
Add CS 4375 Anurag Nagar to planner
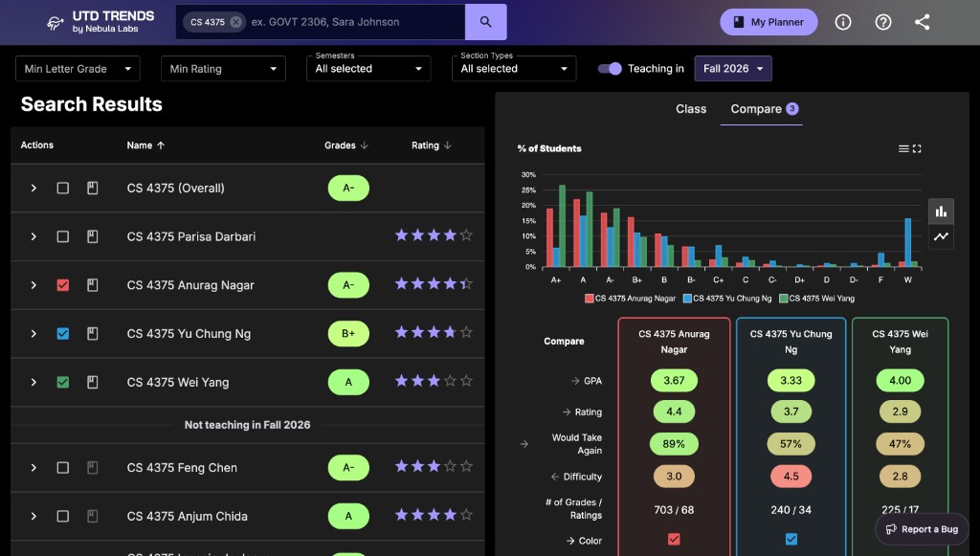click(x=93, y=285)
